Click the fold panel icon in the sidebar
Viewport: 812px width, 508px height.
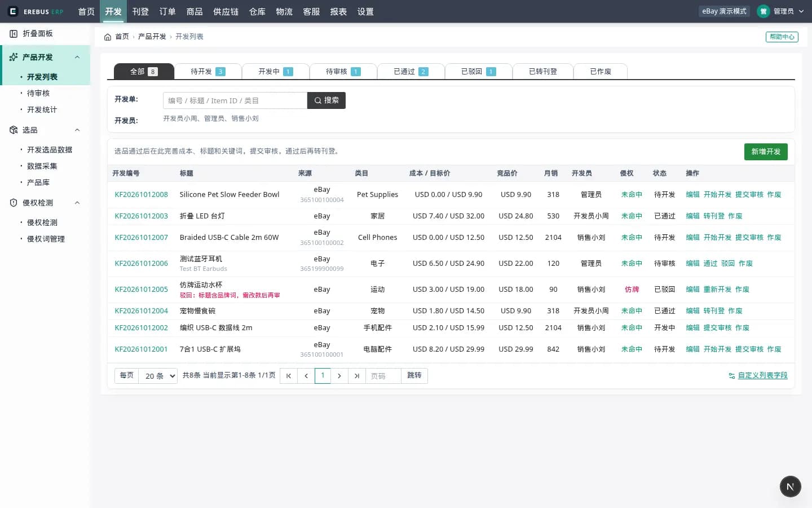pyautogui.click(x=14, y=34)
